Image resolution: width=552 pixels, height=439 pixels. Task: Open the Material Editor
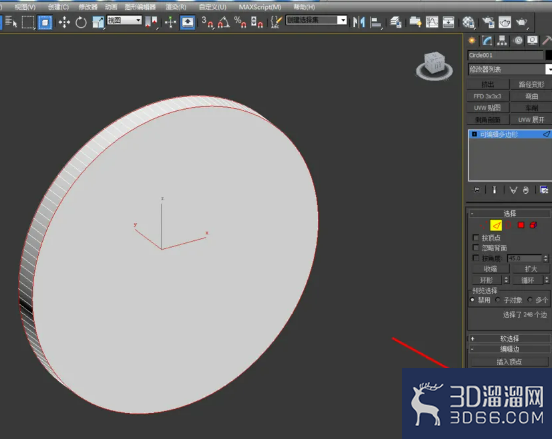[468, 22]
